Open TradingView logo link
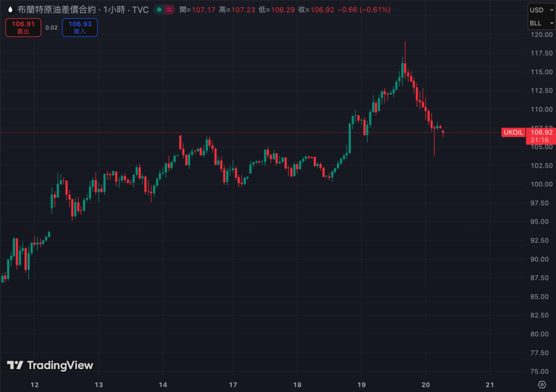 click(x=50, y=365)
